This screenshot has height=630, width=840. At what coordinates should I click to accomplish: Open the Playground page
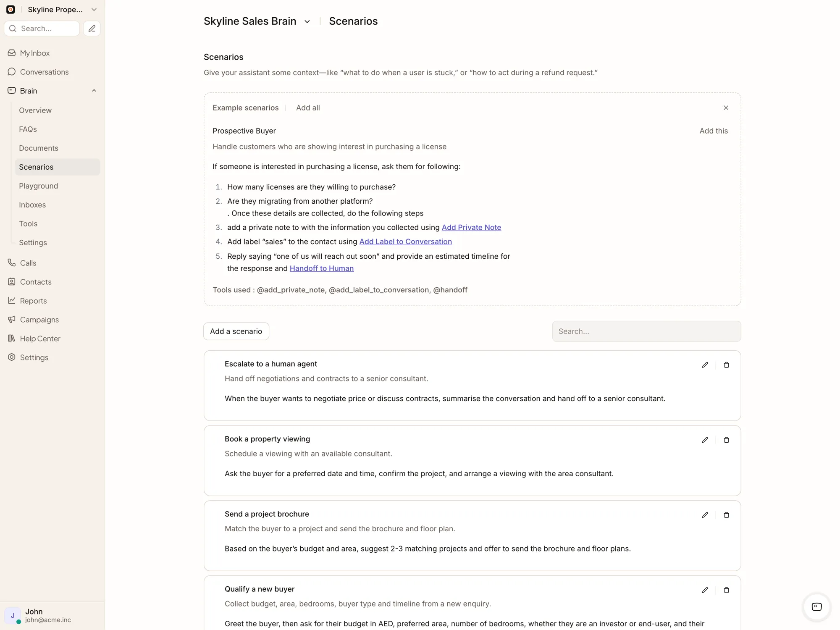click(x=38, y=186)
